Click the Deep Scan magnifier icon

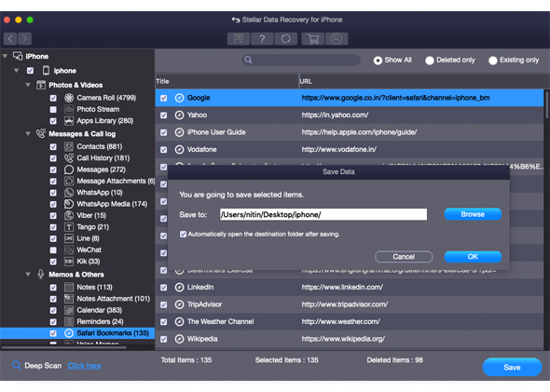[16, 365]
